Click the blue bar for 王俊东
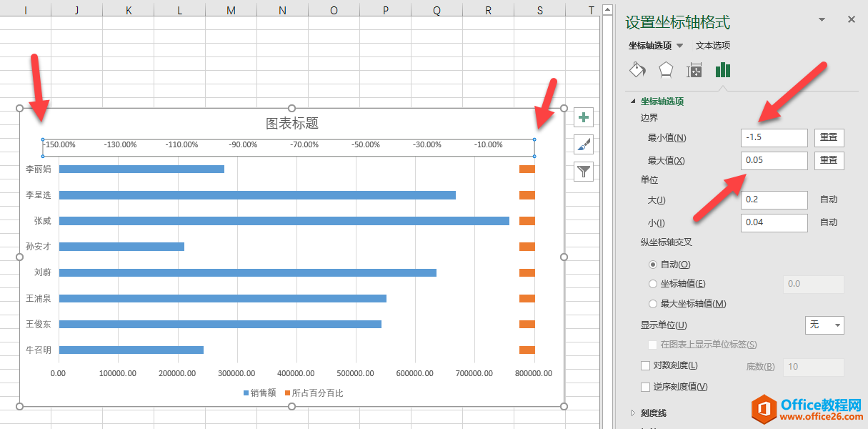The width and height of the screenshot is (868, 429). (220, 324)
